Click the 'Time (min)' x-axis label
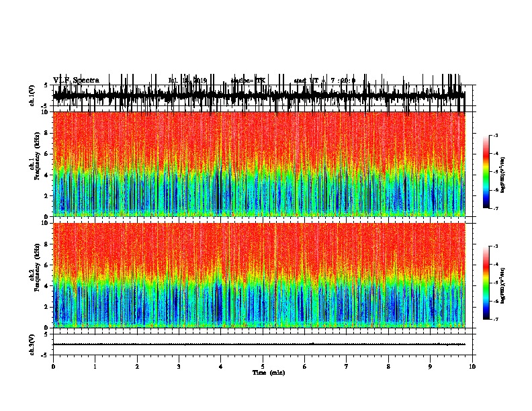The height and width of the screenshot is (411, 532). 269,373
